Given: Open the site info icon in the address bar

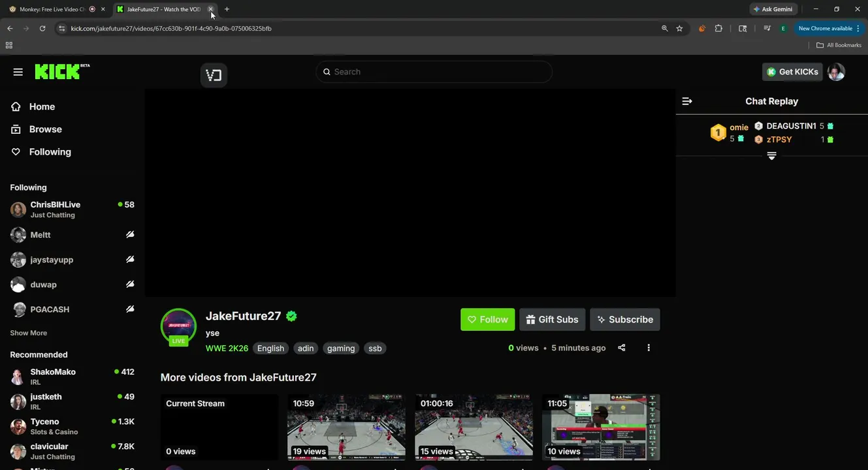Looking at the screenshot, I should [61, 29].
